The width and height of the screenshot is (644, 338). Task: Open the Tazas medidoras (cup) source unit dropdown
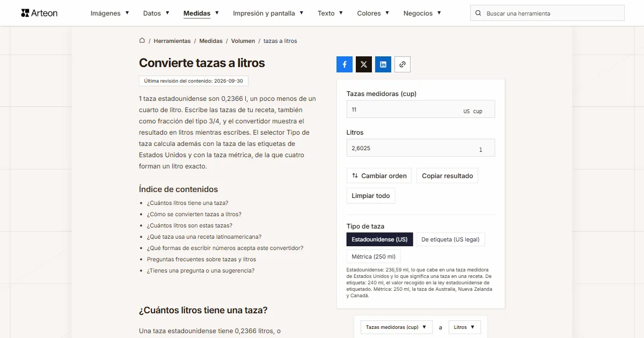pos(396,327)
